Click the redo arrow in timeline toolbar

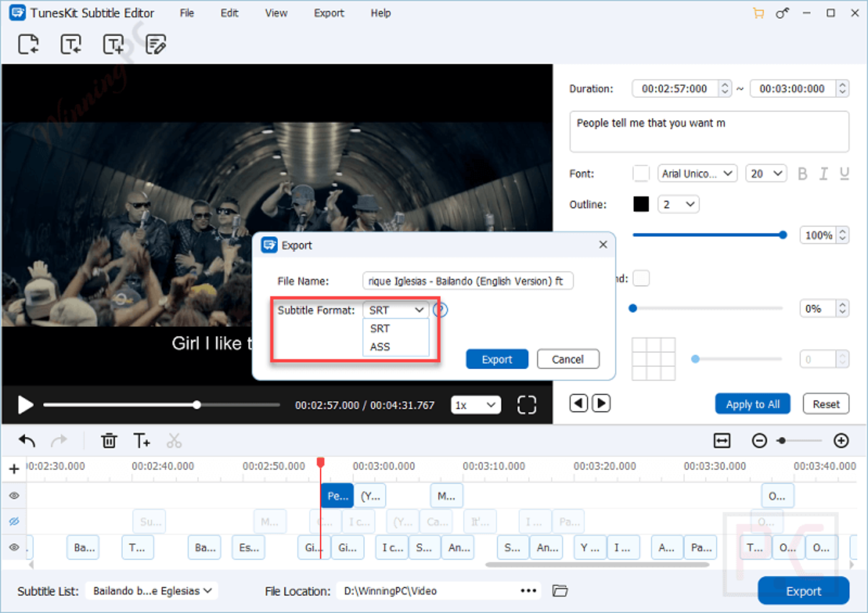click(59, 441)
